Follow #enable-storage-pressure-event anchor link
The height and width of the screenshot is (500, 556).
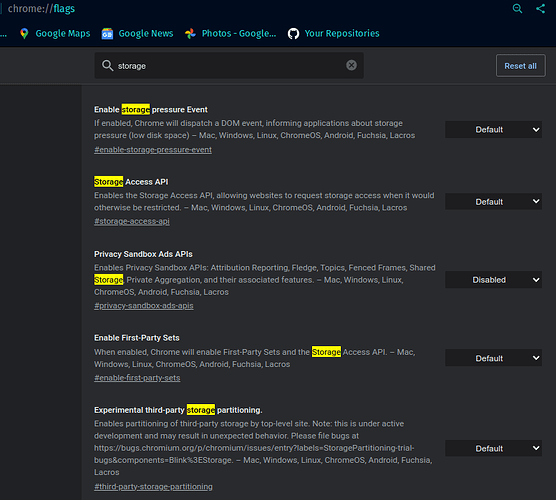pyautogui.click(x=153, y=150)
